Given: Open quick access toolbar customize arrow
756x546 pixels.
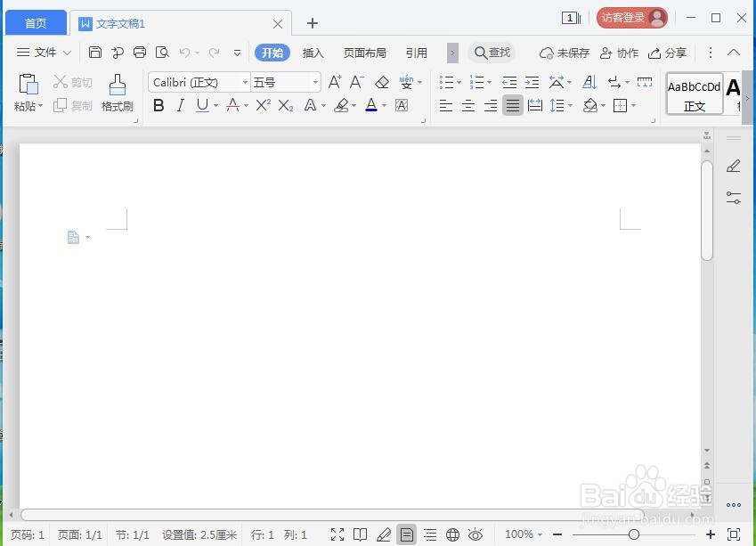Looking at the screenshot, I should [237, 53].
